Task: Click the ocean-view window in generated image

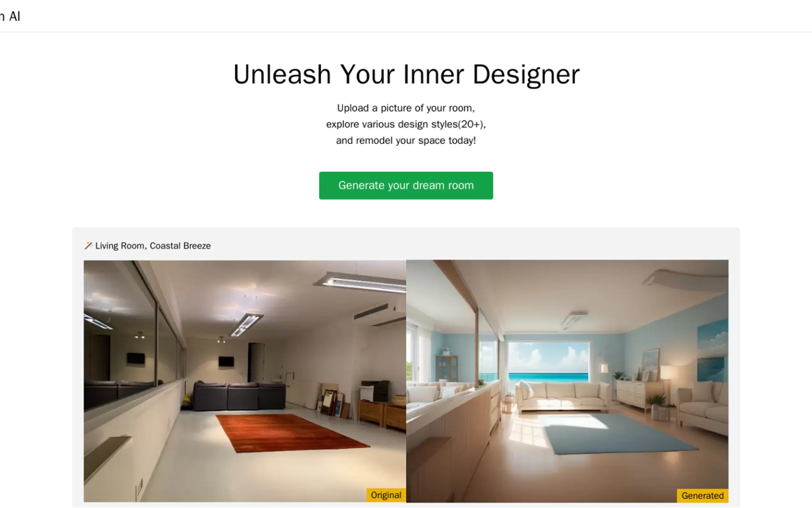Action: tap(549, 362)
